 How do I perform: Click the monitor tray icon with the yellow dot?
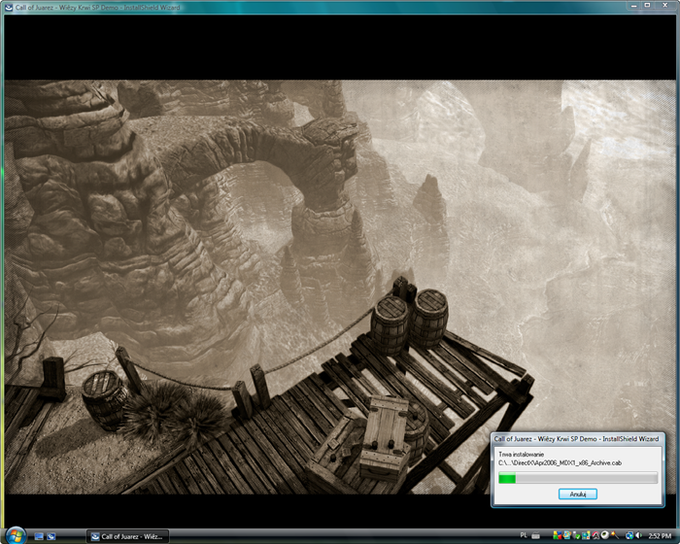[x=586, y=535]
